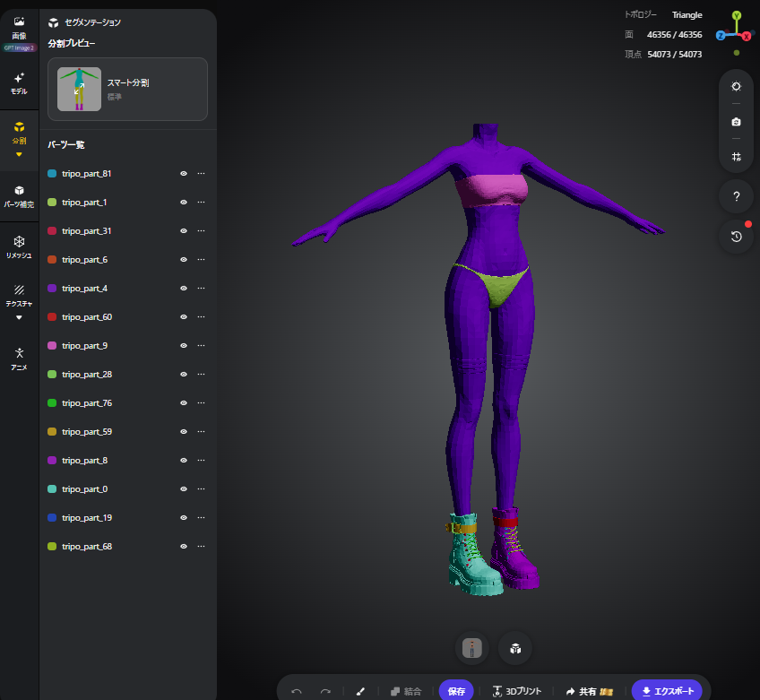
Task: Switch to the segmented cubes view button
Action: click(x=514, y=649)
